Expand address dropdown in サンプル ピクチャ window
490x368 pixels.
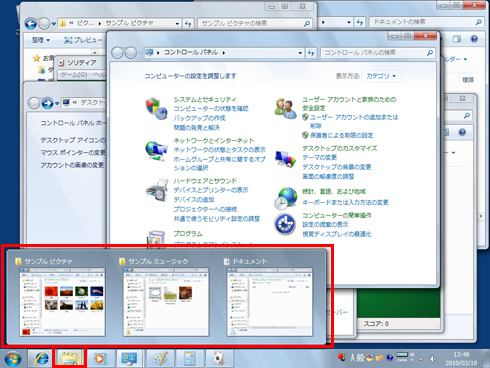[x=177, y=24]
